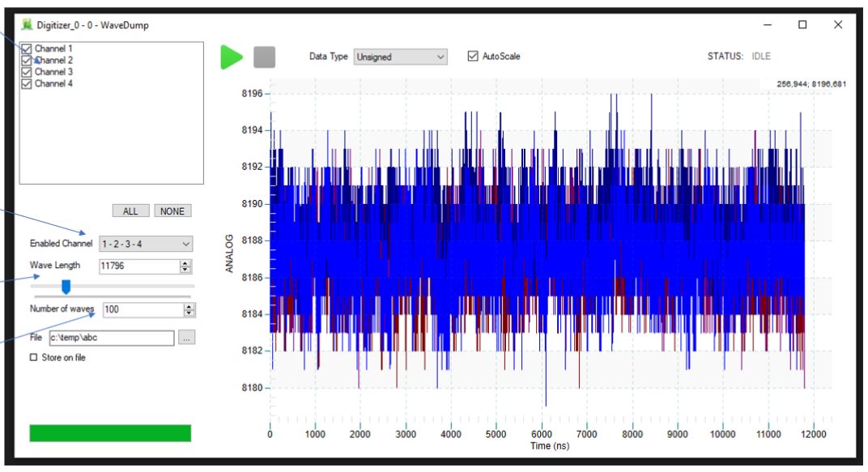Viewport: 868px width, 472px height.
Task: Deselect channels with NONE button
Action: point(172,210)
